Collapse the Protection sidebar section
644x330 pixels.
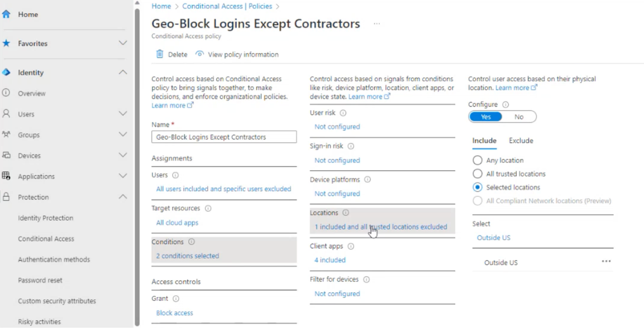point(122,197)
